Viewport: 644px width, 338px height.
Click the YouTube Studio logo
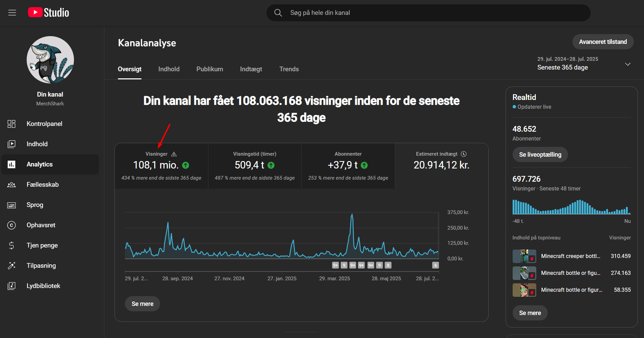pyautogui.click(x=49, y=13)
